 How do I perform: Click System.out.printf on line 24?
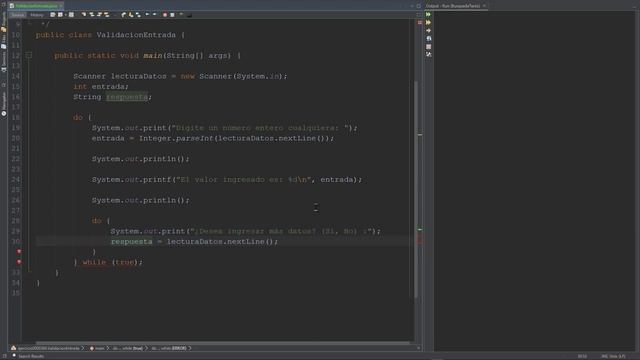131,180
